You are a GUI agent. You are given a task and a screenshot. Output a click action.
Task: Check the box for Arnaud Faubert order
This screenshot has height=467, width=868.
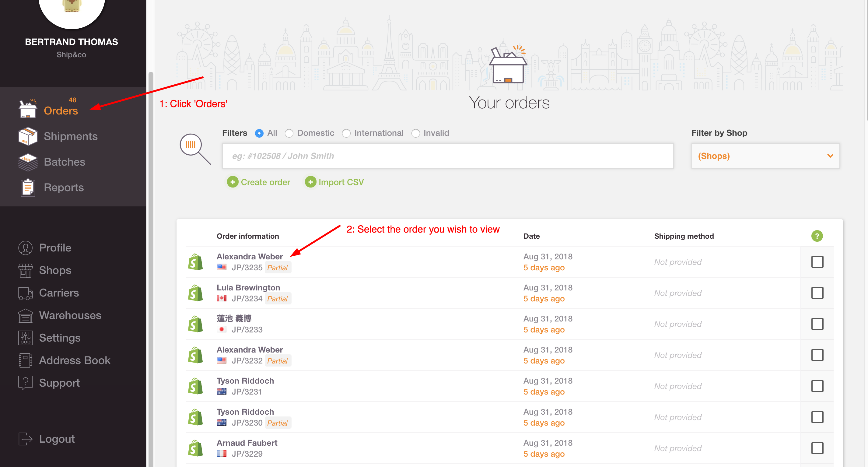pyautogui.click(x=817, y=448)
